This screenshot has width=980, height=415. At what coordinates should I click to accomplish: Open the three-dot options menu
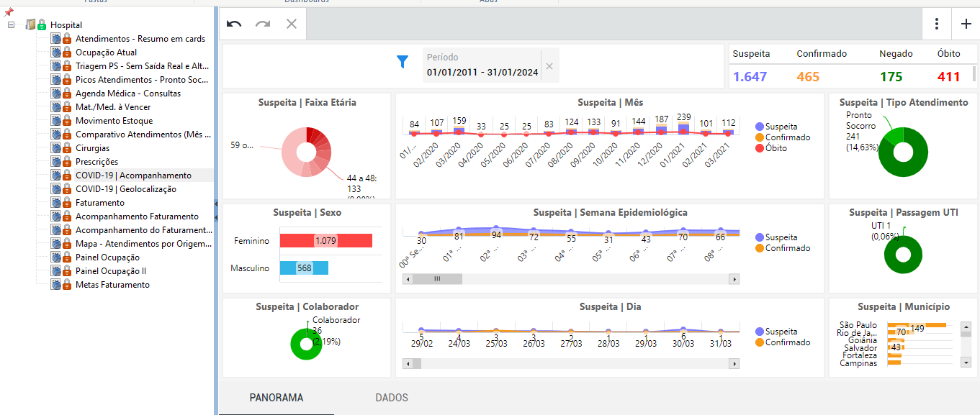tap(937, 24)
